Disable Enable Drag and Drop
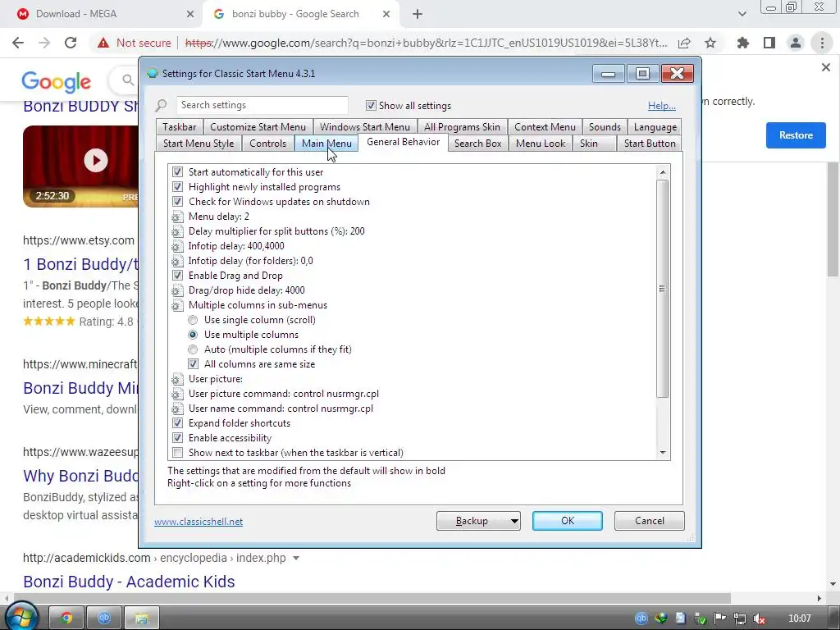This screenshot has width=840, height=630. [177, 276]
